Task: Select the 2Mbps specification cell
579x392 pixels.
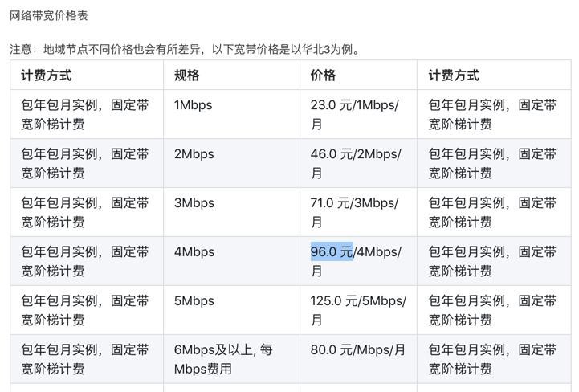Action: pos(231,163)
